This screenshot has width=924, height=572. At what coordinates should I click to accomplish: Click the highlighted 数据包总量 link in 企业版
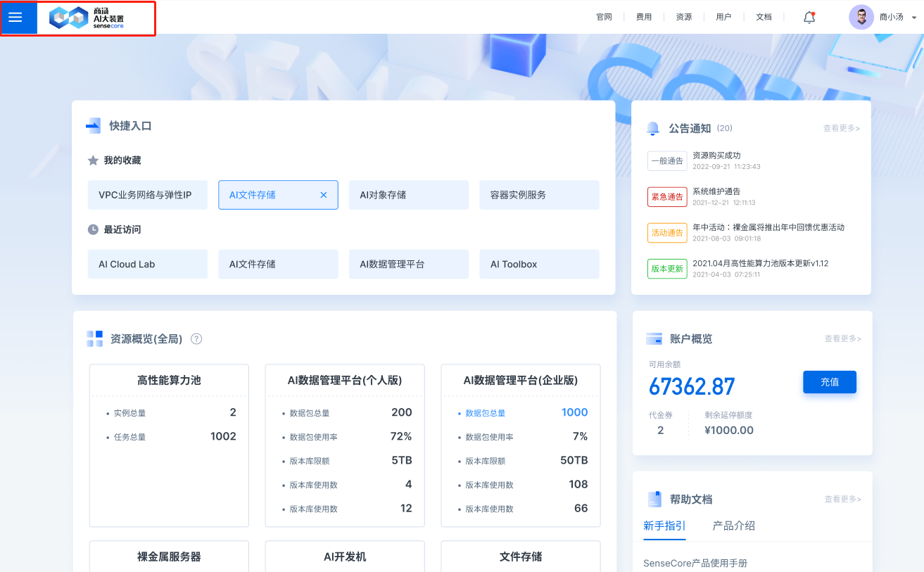pyautogui.click(x=486, y=413)
